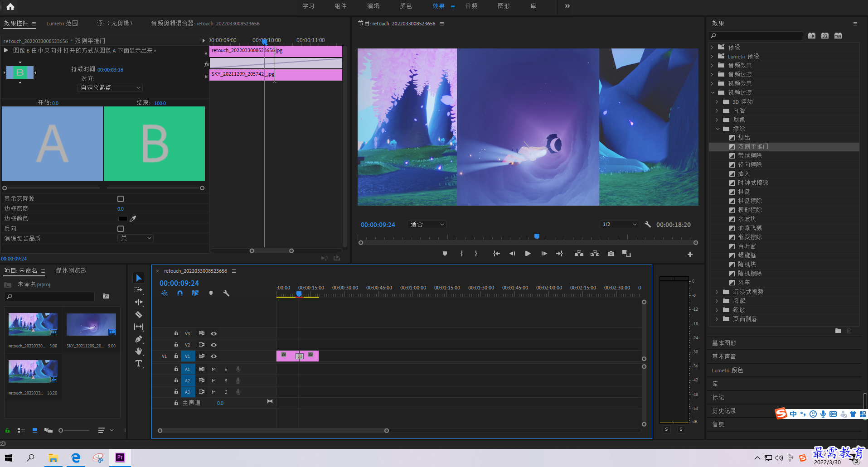
Task: Pick border color with eyedropper
Action: pyautogui.click(x=133, y=218)
